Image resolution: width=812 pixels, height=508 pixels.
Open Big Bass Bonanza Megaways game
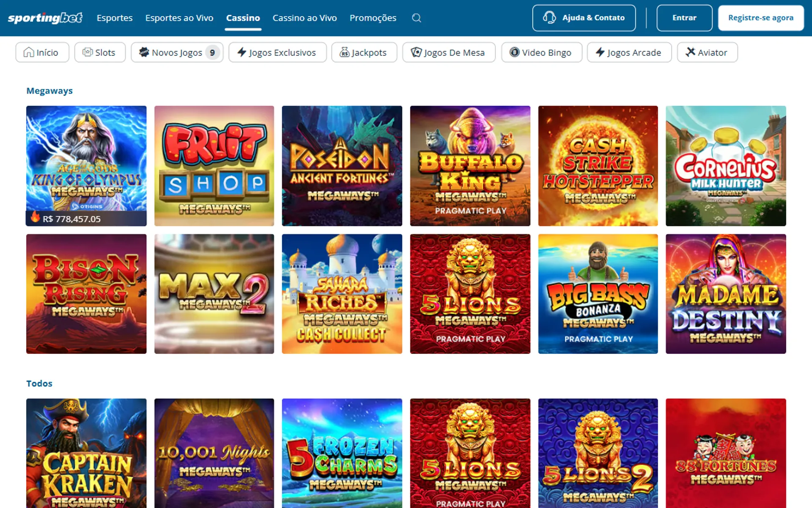[x=598, y=294]
